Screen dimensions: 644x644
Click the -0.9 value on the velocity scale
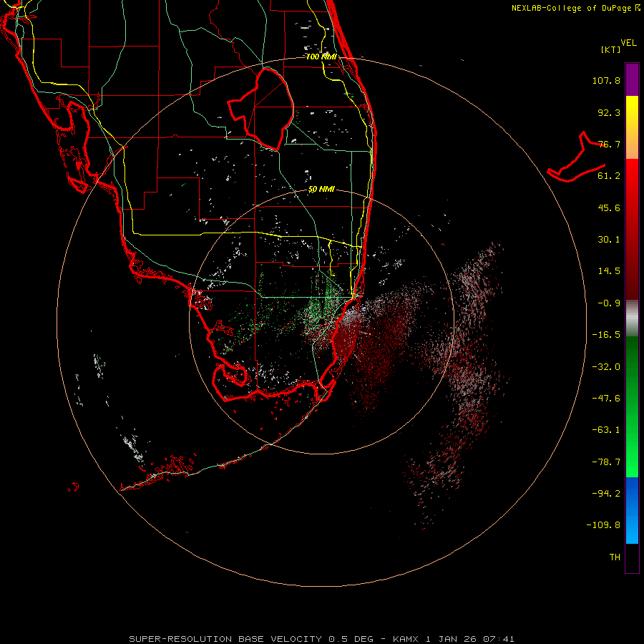(x=609, y=303)
